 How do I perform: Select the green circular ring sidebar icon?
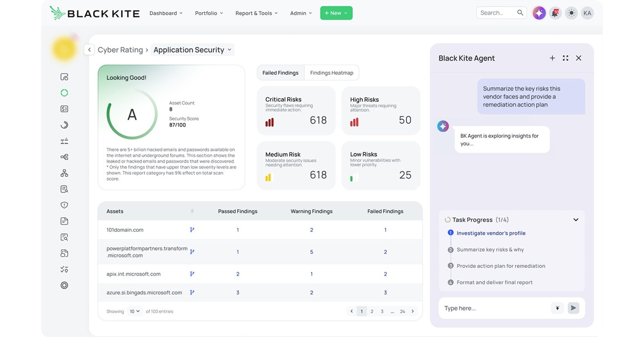pos(64,93)
